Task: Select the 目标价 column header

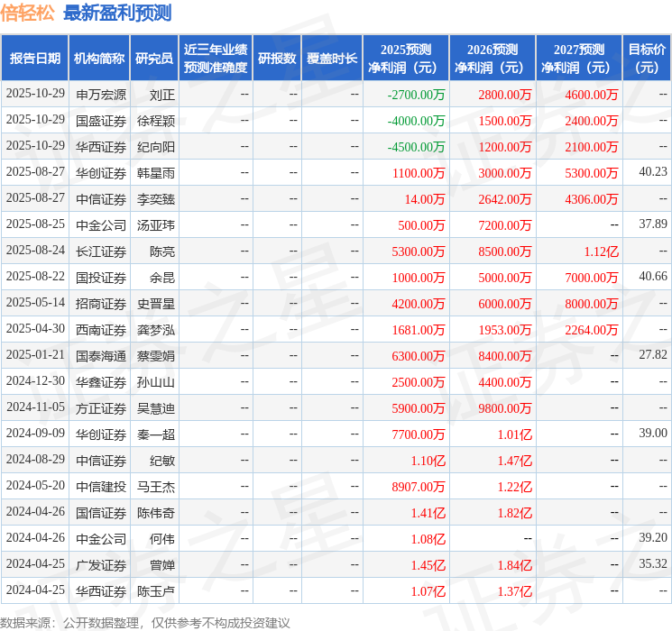Action: 647,59
